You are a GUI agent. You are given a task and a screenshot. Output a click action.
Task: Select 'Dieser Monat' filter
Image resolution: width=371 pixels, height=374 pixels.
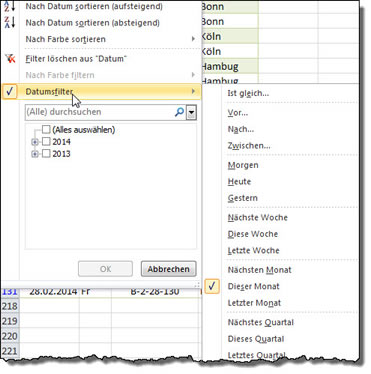click(254, 286)
